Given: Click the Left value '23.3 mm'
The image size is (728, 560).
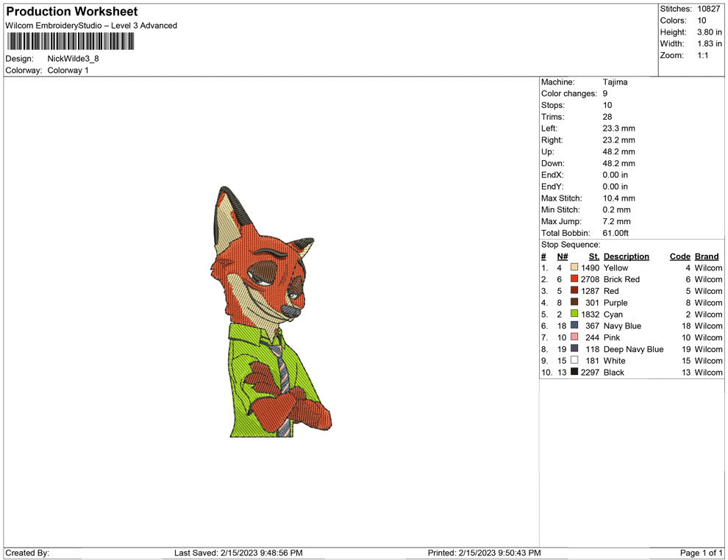Looking at the screenshot, I should (619, 128).
